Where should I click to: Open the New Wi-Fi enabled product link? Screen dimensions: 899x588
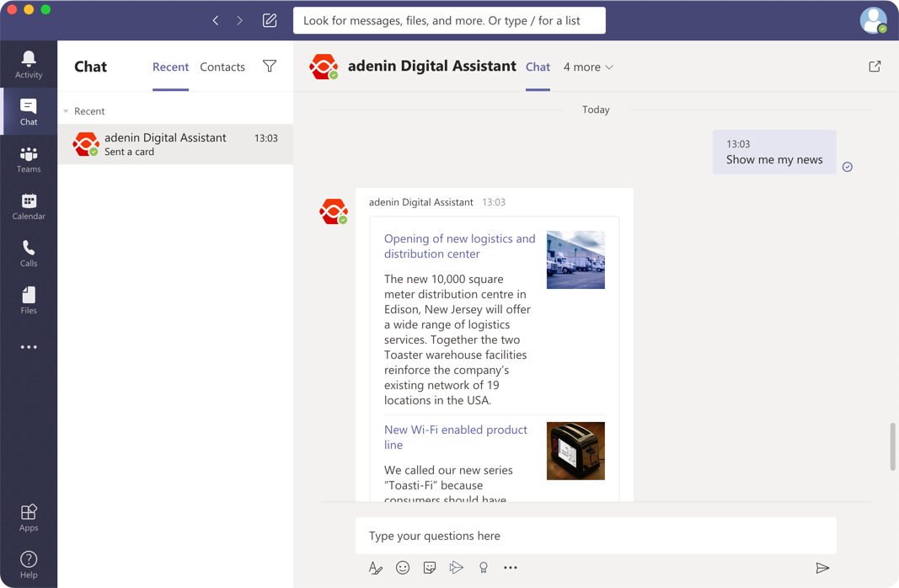[x=456, y=437]
